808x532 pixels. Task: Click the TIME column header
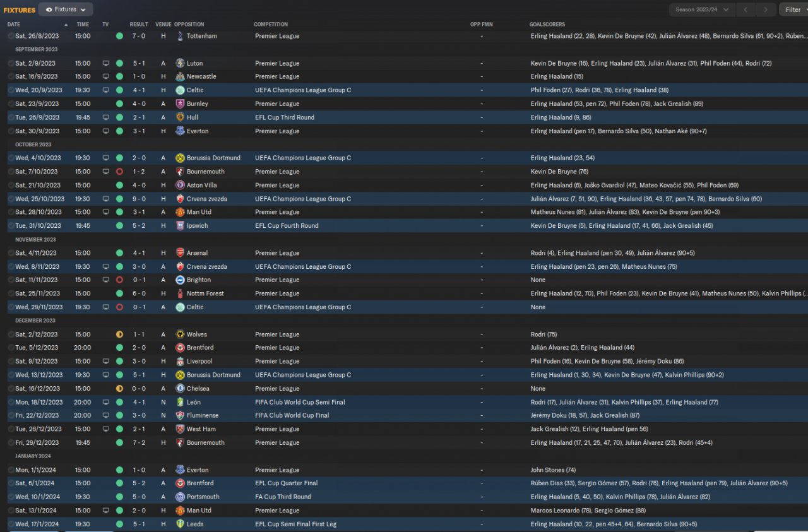click(x=83, y=24)
